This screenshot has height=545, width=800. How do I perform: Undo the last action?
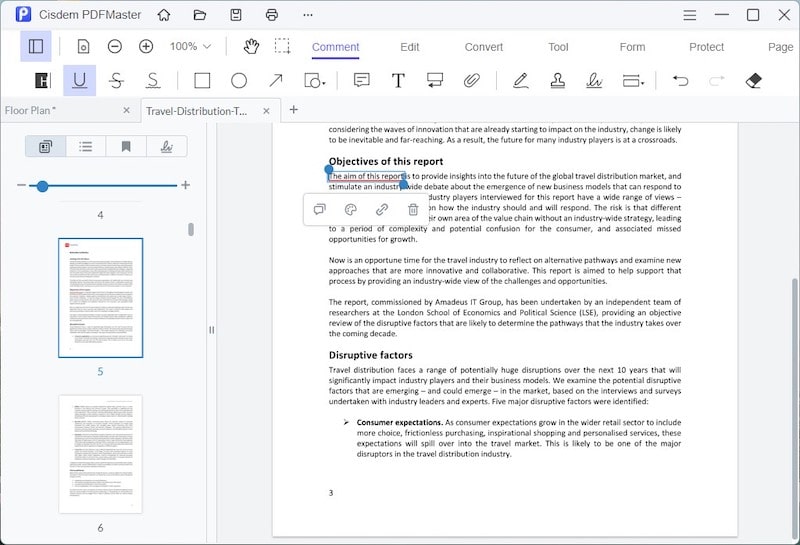click(680, 81)
